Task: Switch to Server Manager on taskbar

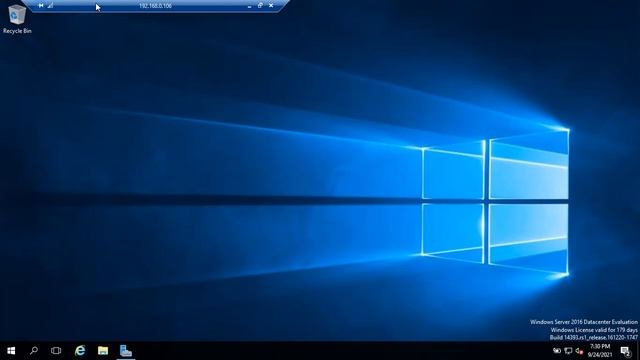Action: click(x=126, y=351)
